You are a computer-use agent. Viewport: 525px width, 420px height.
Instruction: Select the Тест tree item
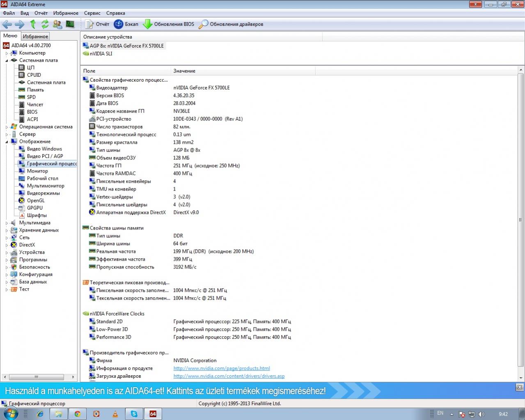click(24, 289)
